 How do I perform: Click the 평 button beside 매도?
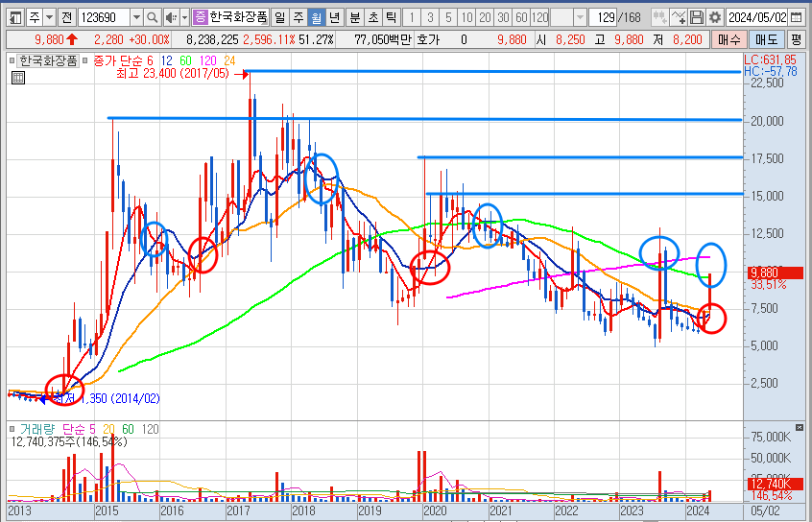pyautogui.click(x=796, y=39)
